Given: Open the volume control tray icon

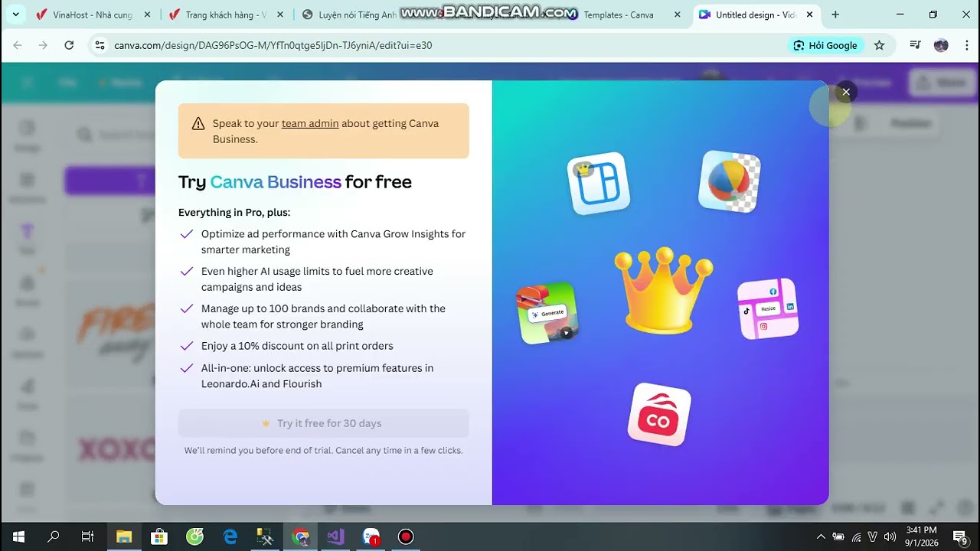Looking at the screenshot, I should (x=890, y=536).
